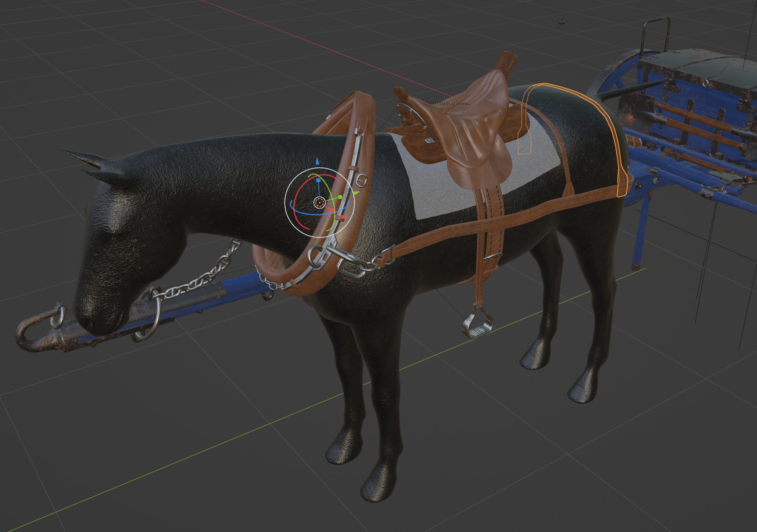Click the blue Z-axis scale cube handle
757x532 pixels.
pyautogui.click(x=318, y=180)
